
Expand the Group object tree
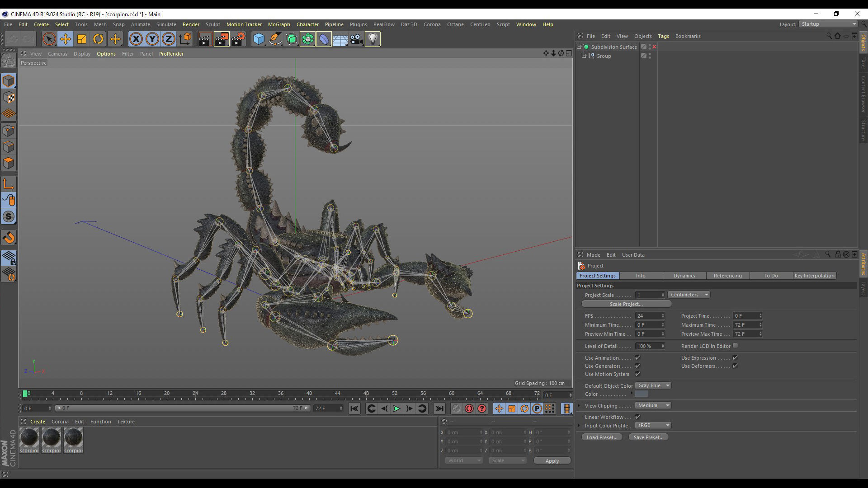(584, 56)
